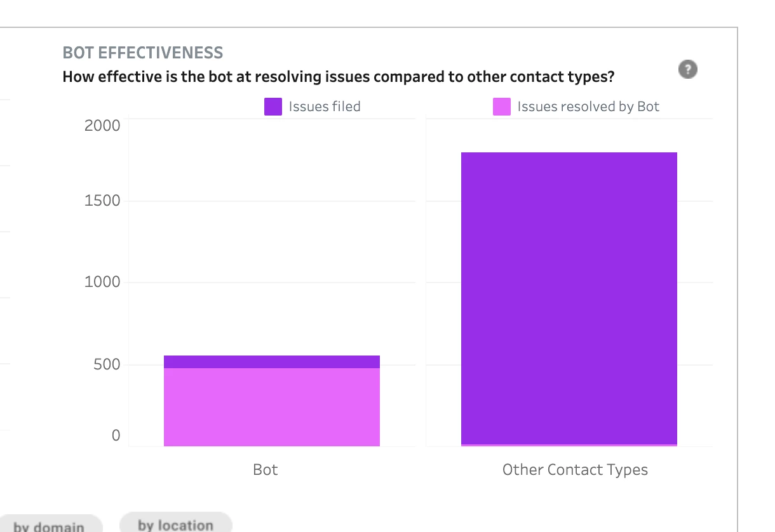The image size is (775, 532).
Task: Select the Issues filed legend label
Action: coord(325,107)
